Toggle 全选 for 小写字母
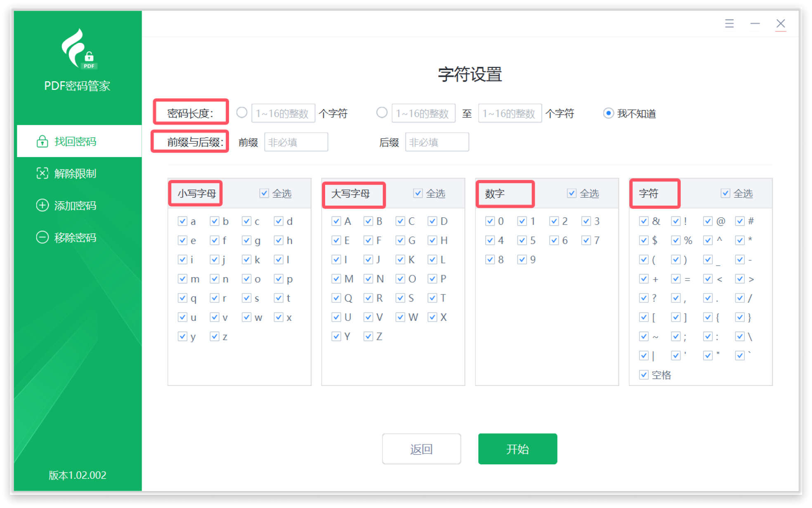 click(x=264, y=193)
